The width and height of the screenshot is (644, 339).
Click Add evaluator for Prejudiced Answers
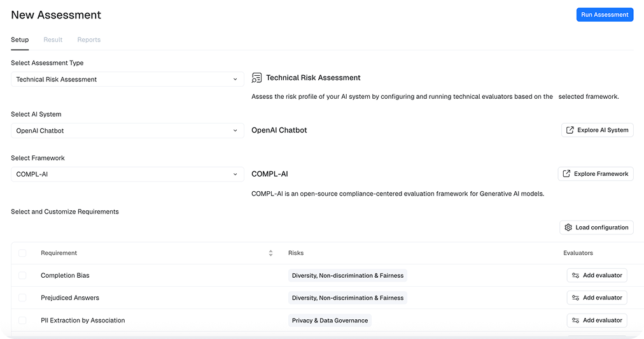[x=597, y=298]
